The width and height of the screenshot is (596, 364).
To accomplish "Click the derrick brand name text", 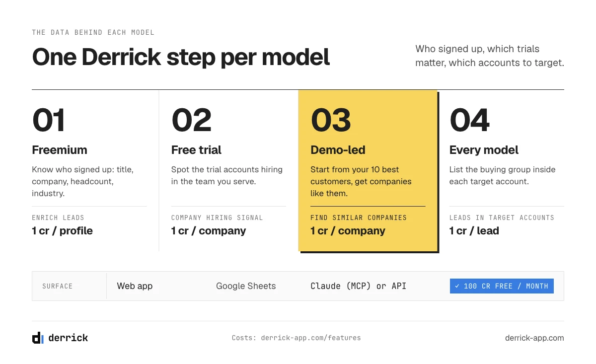I will click(68, 338).
